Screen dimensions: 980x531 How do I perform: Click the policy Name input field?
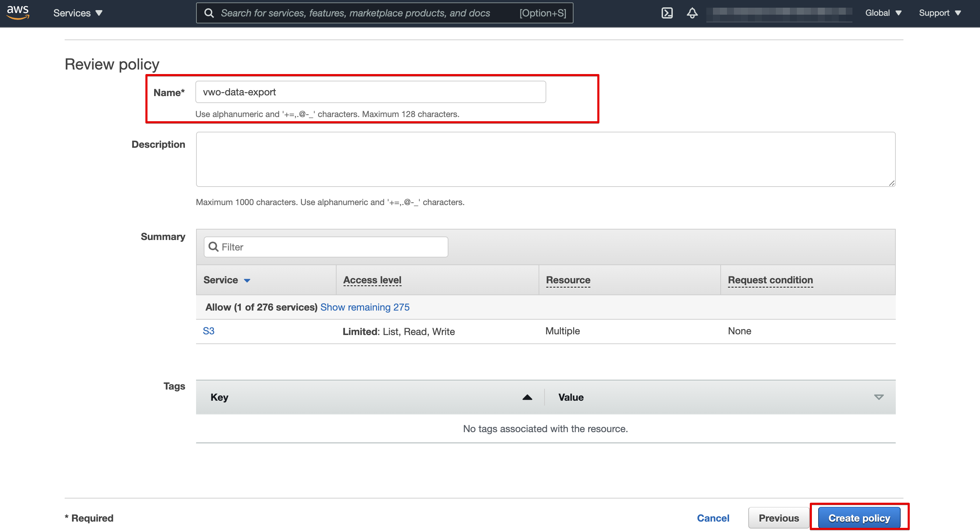pyautogui.click(x=370, y=92)
